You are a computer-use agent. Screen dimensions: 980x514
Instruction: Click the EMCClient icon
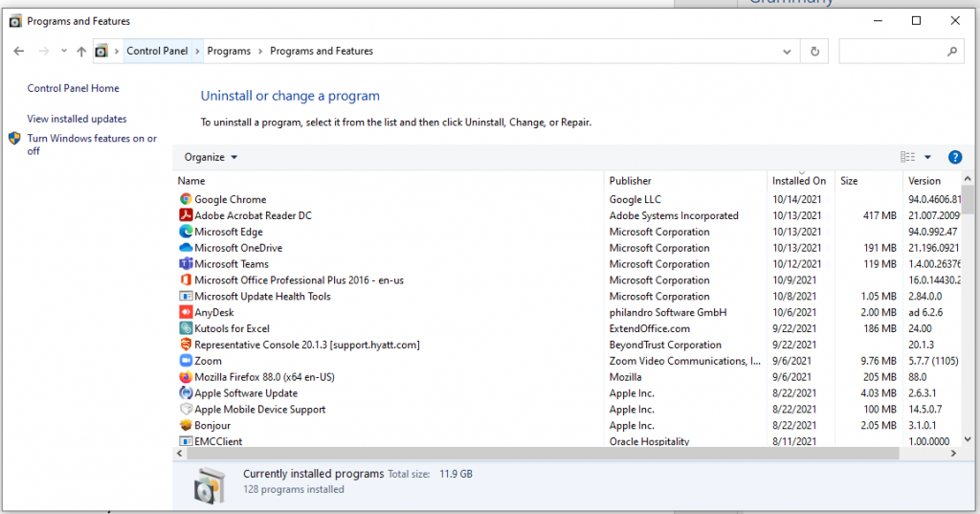click(x=186, y=441)
